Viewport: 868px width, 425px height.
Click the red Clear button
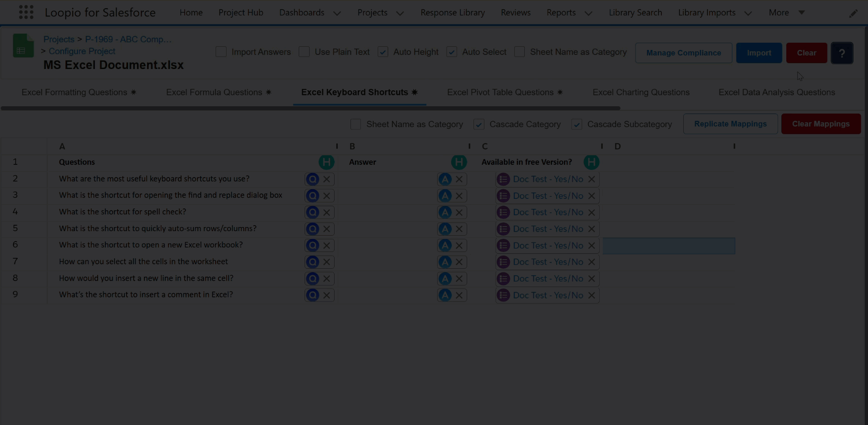pyautogui.click(x=806, y=53)
